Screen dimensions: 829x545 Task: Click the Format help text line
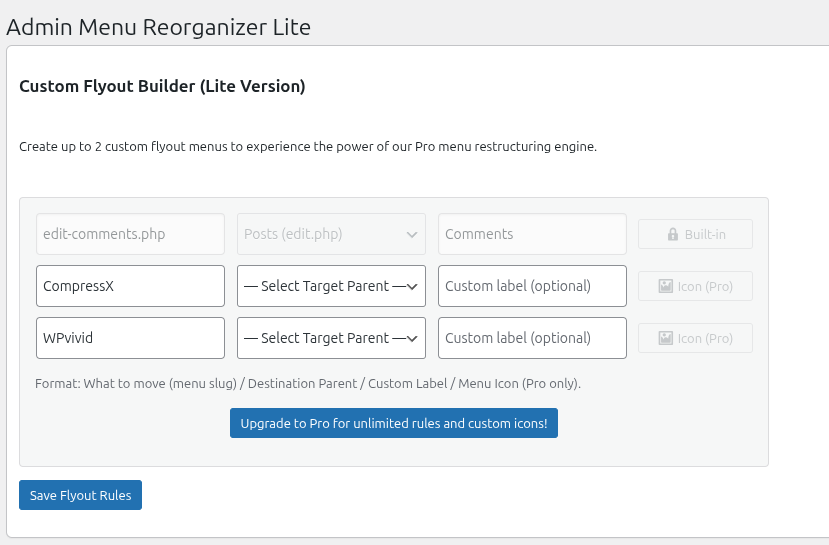coord(307,383)
